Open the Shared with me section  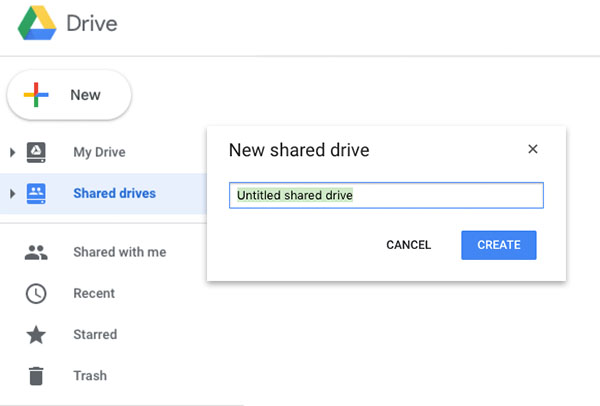120,252
